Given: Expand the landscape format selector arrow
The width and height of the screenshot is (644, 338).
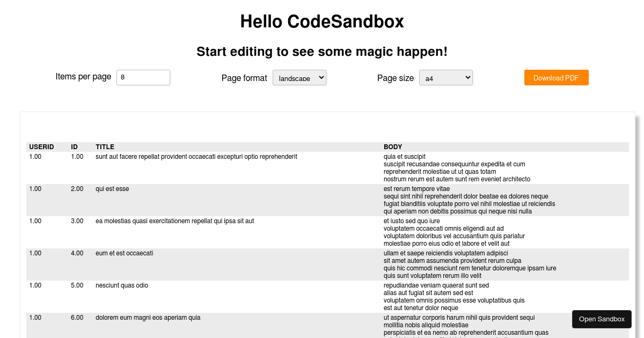Looking at the screenshot, I should 320,77.
